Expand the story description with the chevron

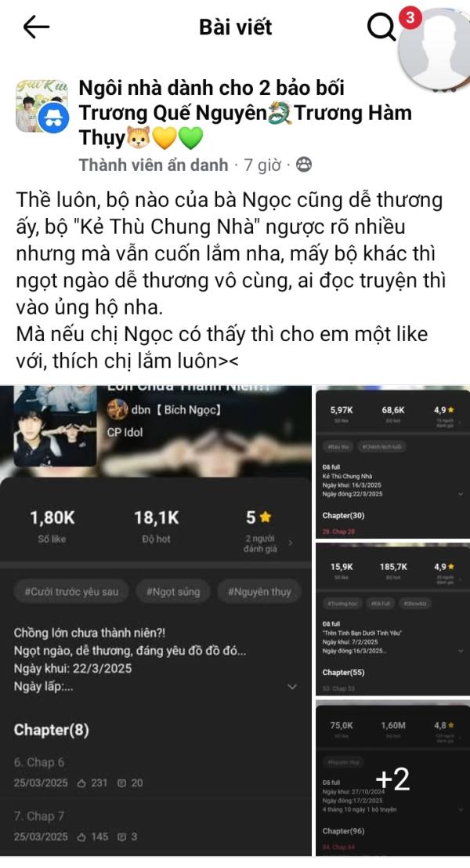pos(292,686)
